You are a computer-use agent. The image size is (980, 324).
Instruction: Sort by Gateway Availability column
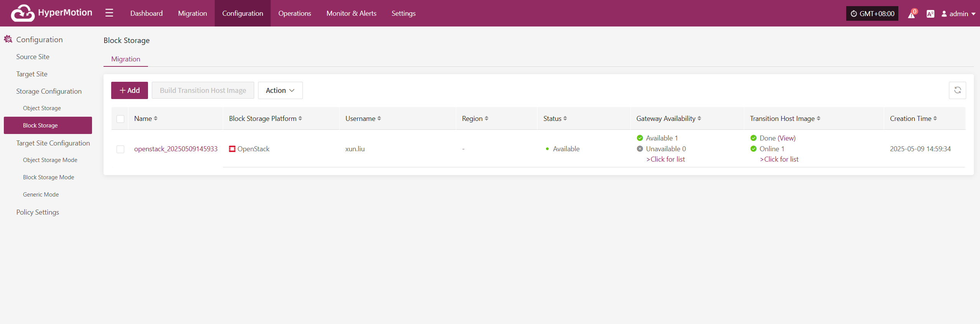coord(699,119)
